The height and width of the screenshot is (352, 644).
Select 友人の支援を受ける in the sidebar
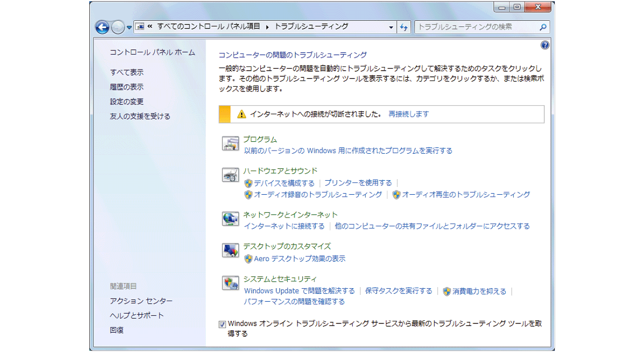point(140,116)
